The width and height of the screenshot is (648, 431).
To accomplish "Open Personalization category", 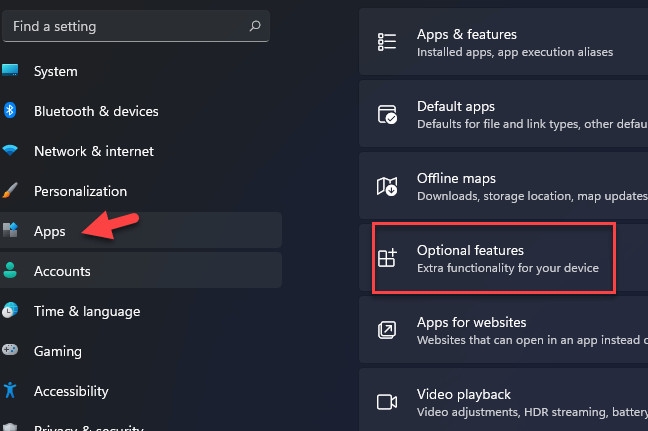I will [141, 191].
